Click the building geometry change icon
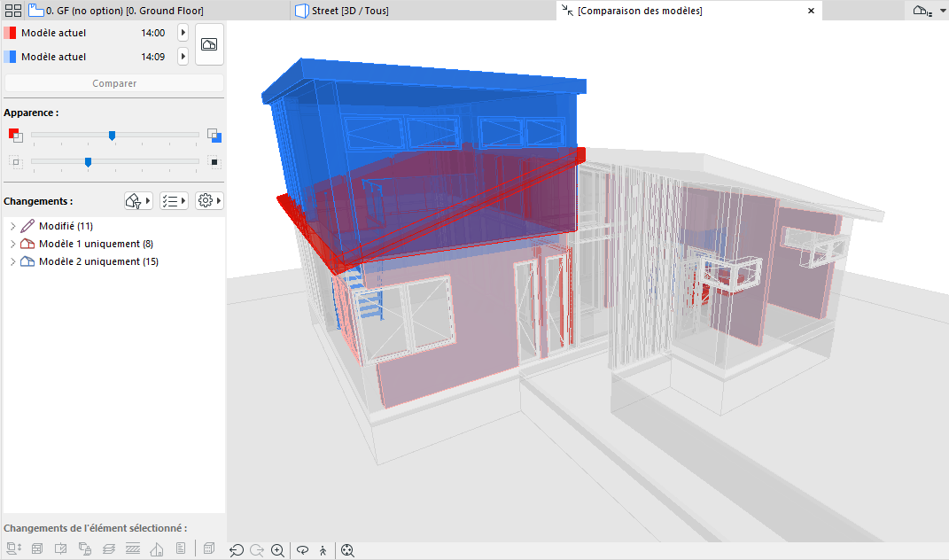Image resolution: width=949 pixels, height=560 pixels. [x=157, y=548]
